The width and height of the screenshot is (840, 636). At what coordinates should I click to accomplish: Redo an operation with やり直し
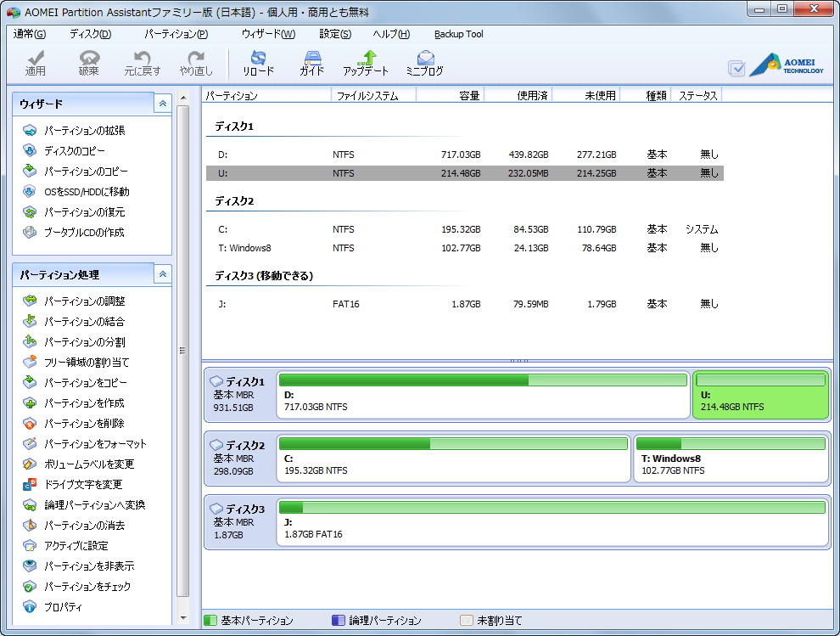click(x=198, y=62)
